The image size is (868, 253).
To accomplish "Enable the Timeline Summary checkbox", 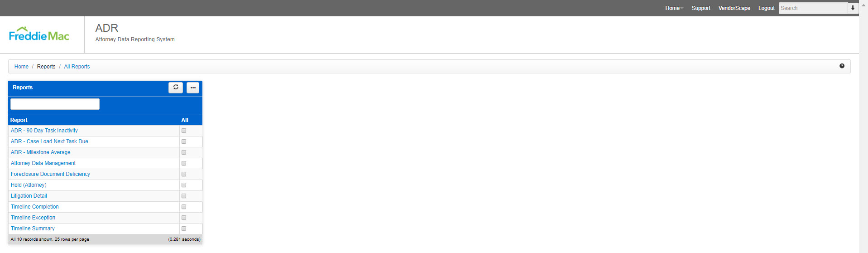I will tap(184, 229).
